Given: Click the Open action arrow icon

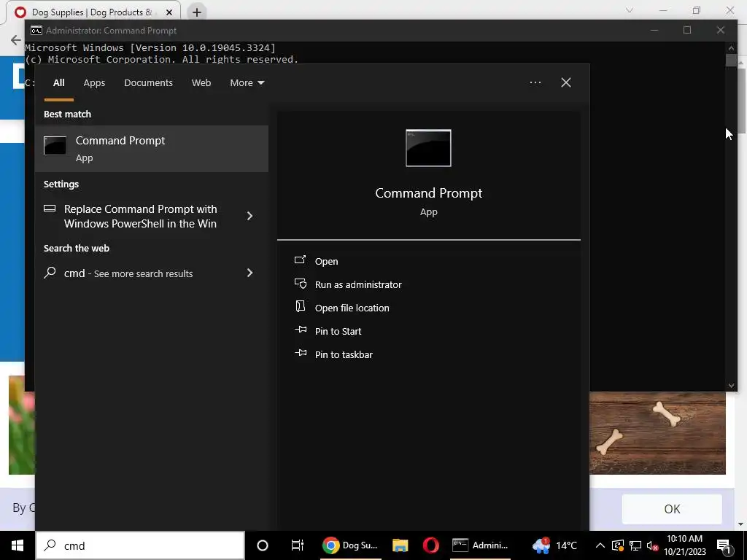Looking at the screenshot, I should [300, 260].
